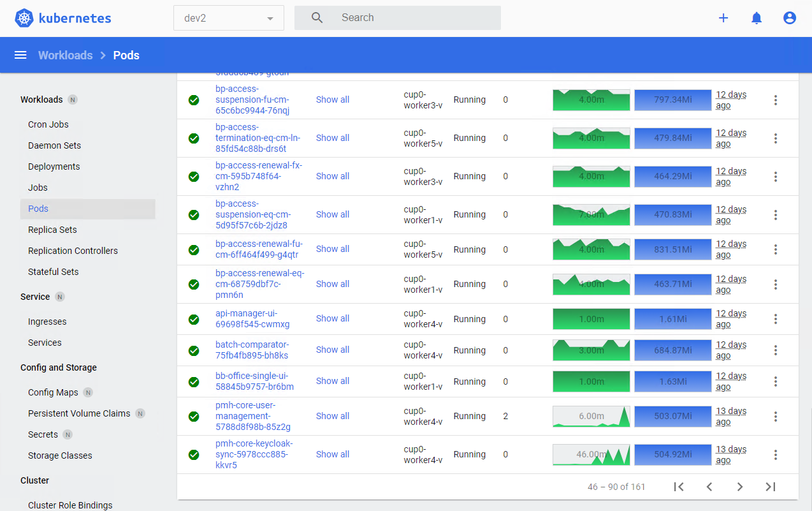Viewport: 812px width, 511px height.
Task: Go to first page of pods
Action: click(679, 487)
